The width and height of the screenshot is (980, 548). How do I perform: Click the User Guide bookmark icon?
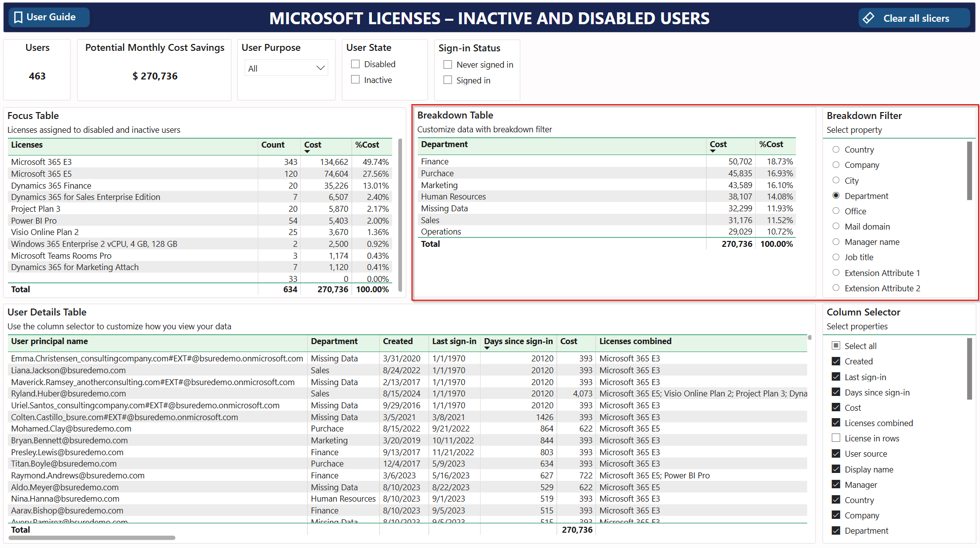pyautogui.click(x=19, y=17)
